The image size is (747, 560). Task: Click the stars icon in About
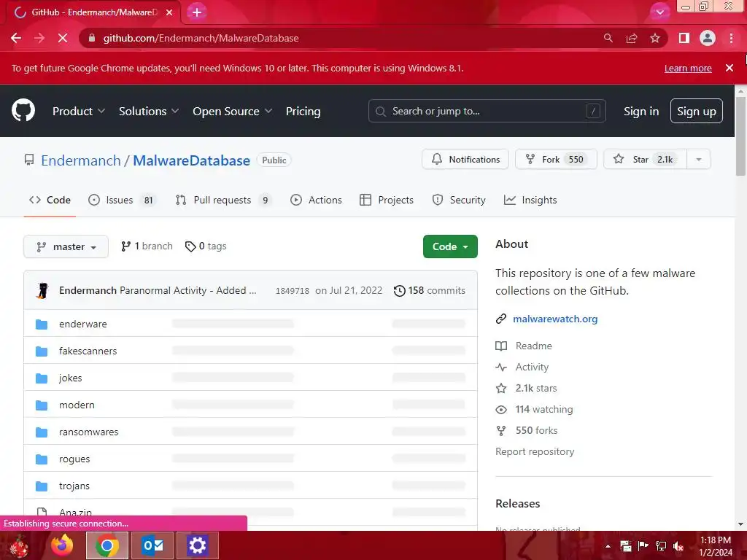501,388
